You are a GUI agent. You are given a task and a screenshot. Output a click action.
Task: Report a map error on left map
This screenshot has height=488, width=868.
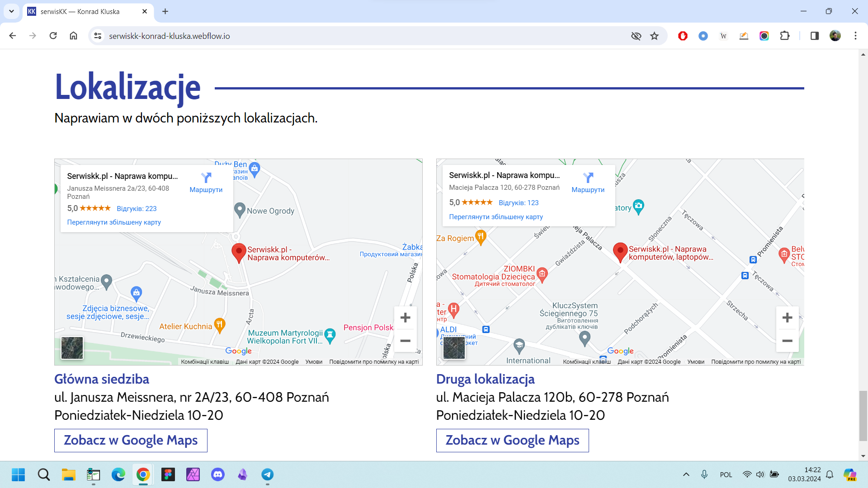click(x=374, y=362)
